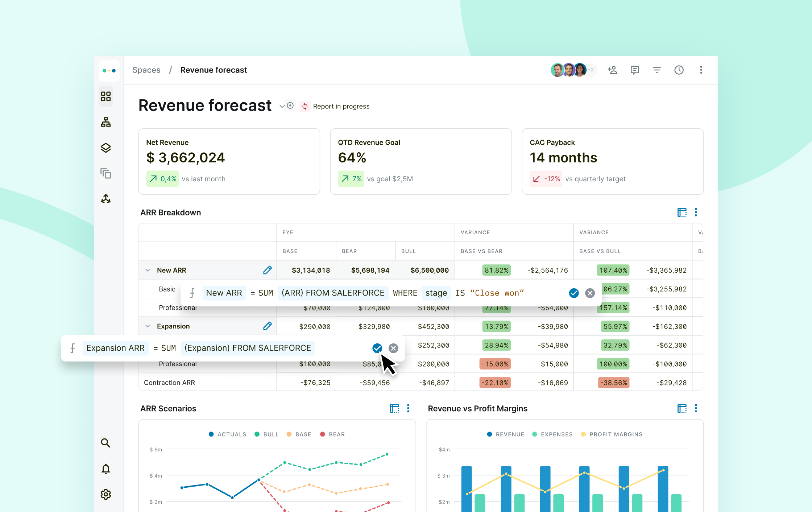This screenshot has height=512, width=812.
Task: Confirm the Expansion ARR formula with the checkmark
Action: coord(377,348)
